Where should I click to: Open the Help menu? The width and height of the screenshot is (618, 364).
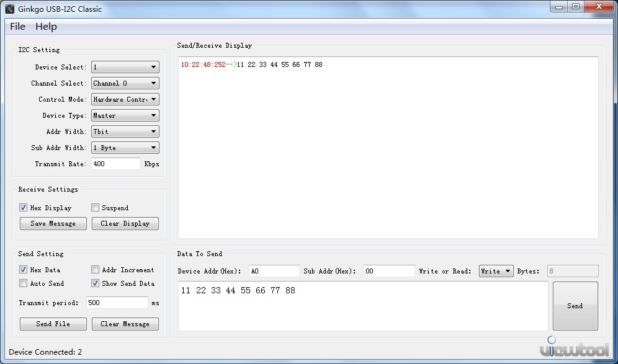coord(46,27)
